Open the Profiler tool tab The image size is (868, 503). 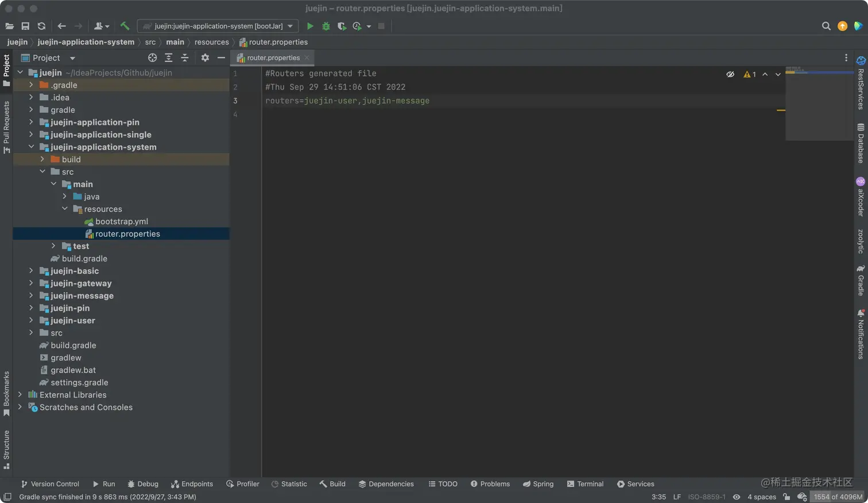pos(243,484)
